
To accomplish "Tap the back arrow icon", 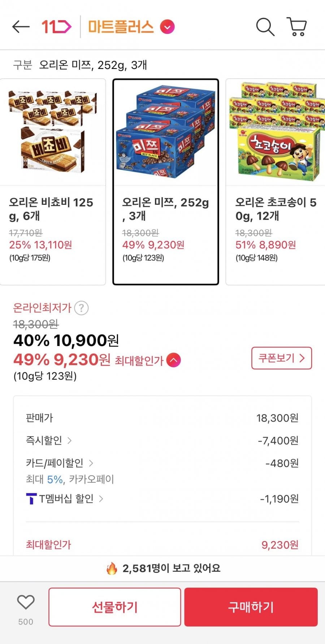I will 21,27.
